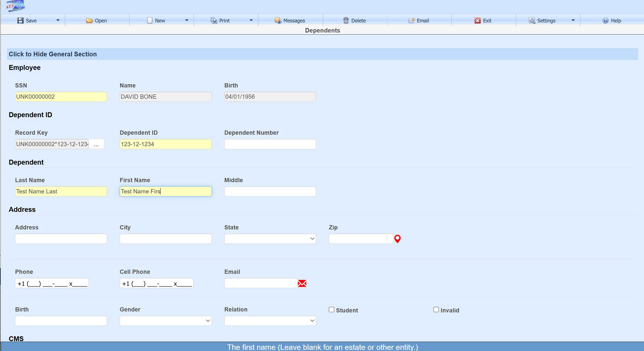644x351 pixels.
Task: Open the State dropdown list
Action: [x=270, y=239]
